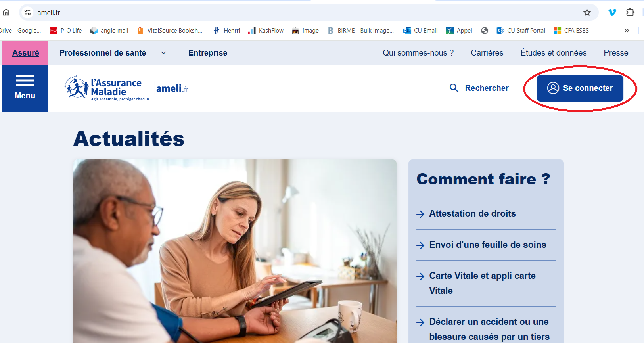
Task: Select the Assuré tab
Action: coord(25,53)
